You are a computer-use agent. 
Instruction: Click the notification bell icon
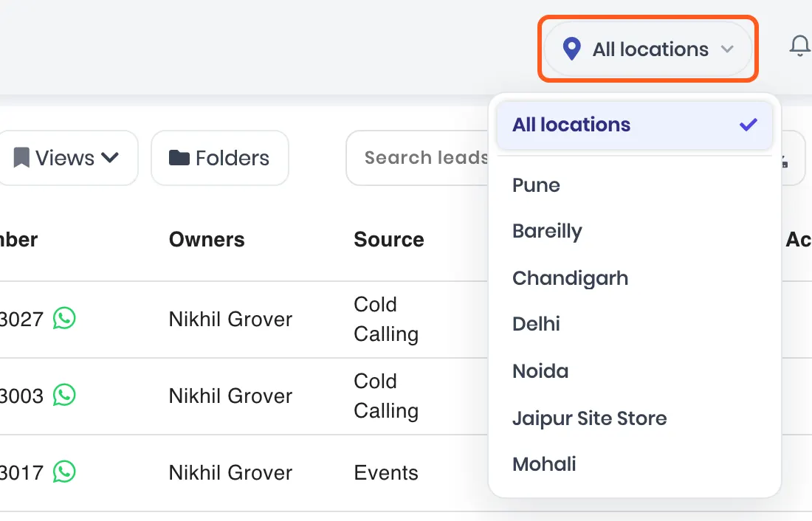[799, 46]
